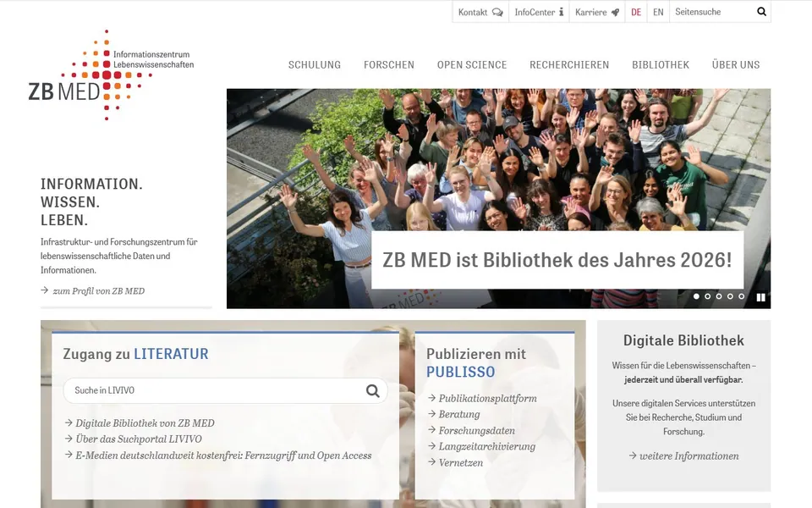Open the FORSCHEN menu
The image size is (812, 508).
(x=389, y=65)
